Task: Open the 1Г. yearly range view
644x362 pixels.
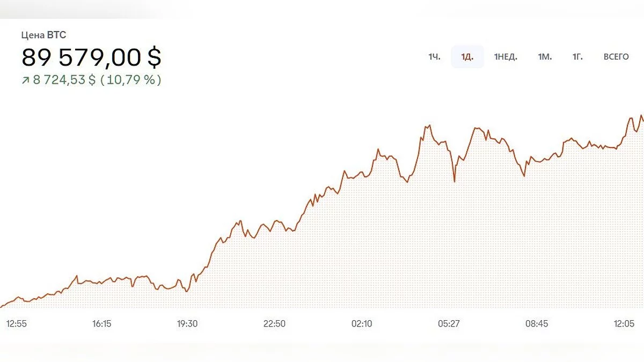Action: 577,57
